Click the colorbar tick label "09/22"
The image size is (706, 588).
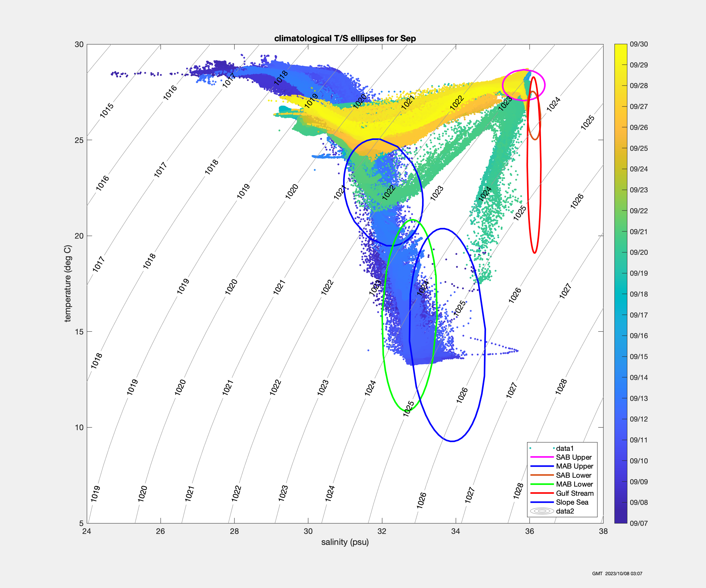click(x=639, y=211)
